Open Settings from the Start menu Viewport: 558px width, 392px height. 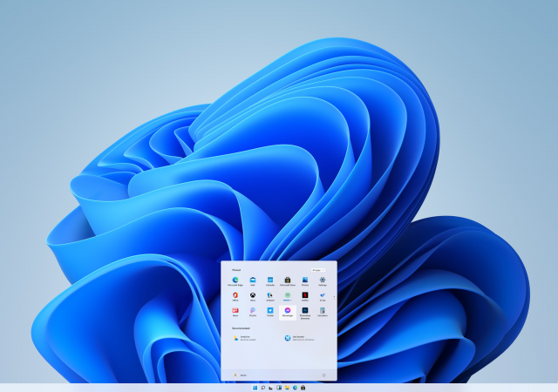[x=323, y=281]
